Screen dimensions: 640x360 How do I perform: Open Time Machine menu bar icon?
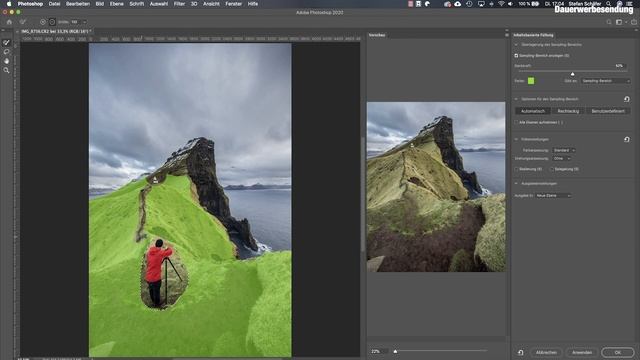469,4
